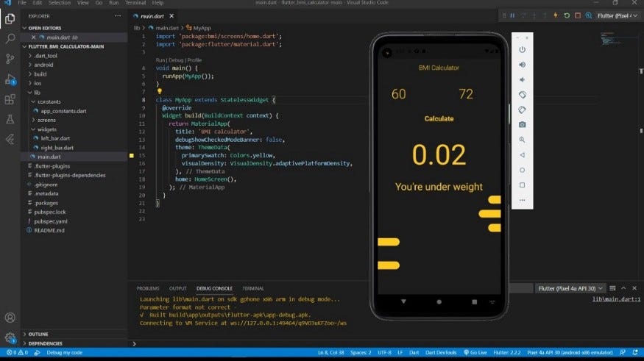Pause the debug session
Screen dimensions: 644x361
pos(512,15)
